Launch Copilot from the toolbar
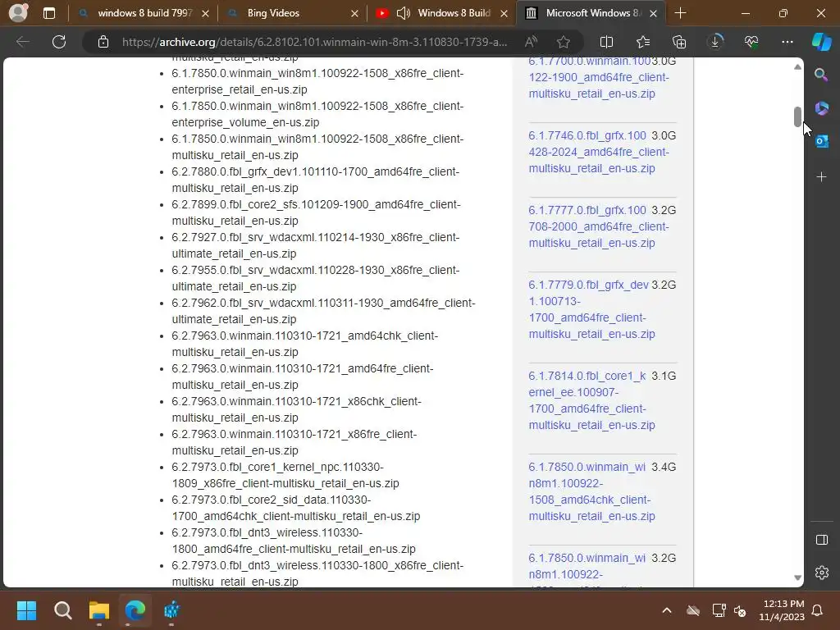The image size is (840, 630). point(821,41)
